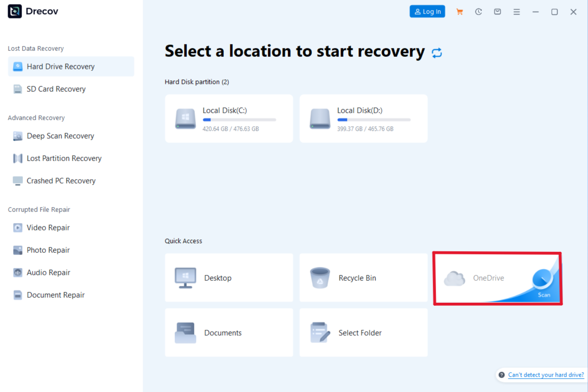This screenshot has height=392, width=588.
Task: Click the hamburger menu
Action: click(x=517, y=11)
